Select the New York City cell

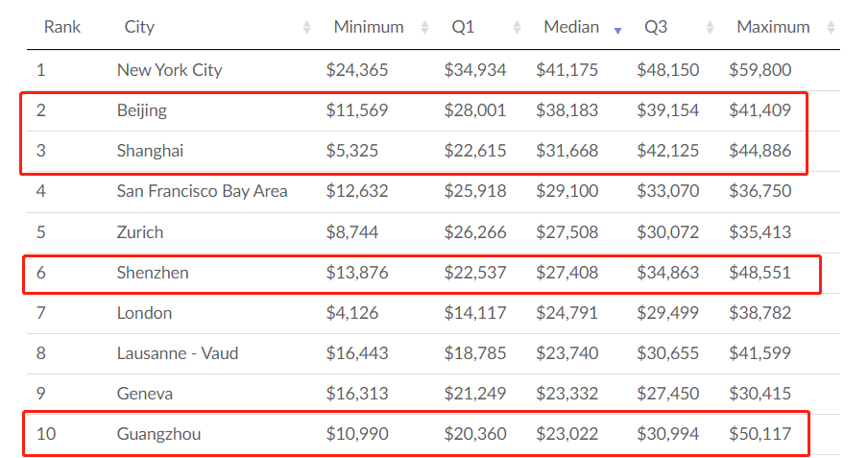[169, 69]
